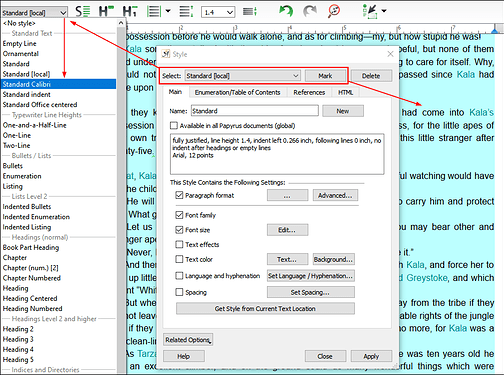Enable the Text effects checkbox
The height and width of the screenshot is (375, 504).
(x=179, y=244)
